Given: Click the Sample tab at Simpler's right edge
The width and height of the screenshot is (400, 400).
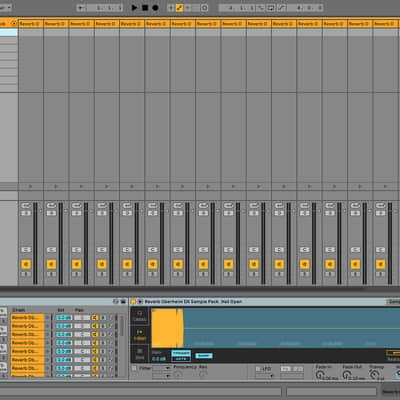Looking at the screenshot, I should point(393,302).
